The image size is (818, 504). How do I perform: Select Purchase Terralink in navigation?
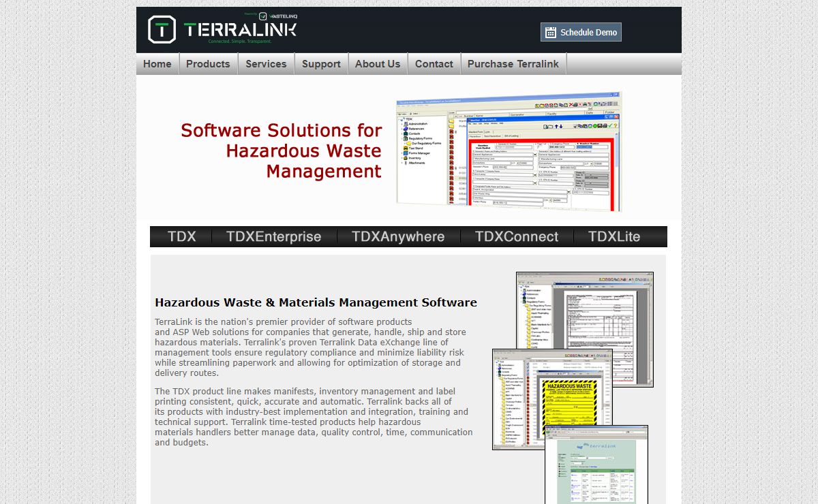[x=513, y=64]
